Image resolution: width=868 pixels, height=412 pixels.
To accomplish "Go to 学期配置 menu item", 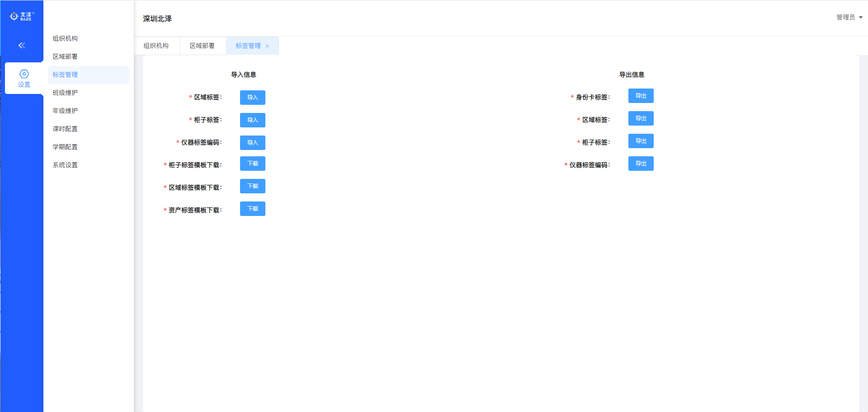I will (x=65, y=147).
